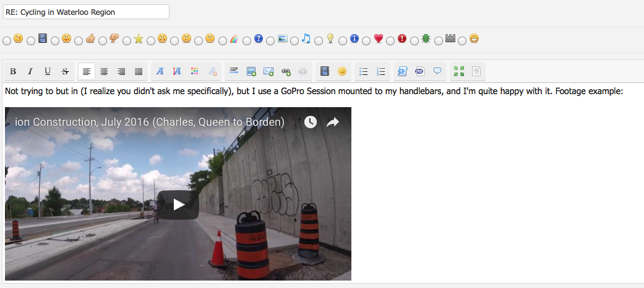Apply italic formatting
644x288 pixels.
tap(30, 71)
